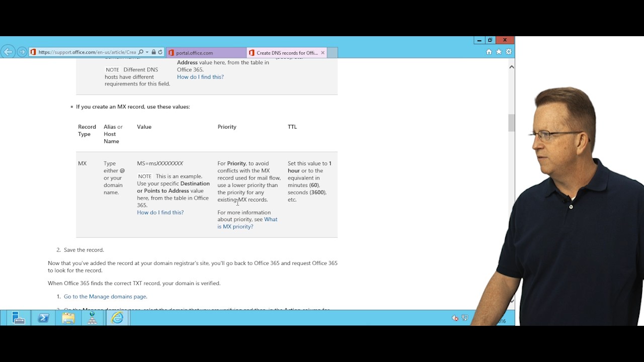This screenshot has height=362, width=644.
Task: Click the scrollbar up arrow
Action: pos(511,67)
